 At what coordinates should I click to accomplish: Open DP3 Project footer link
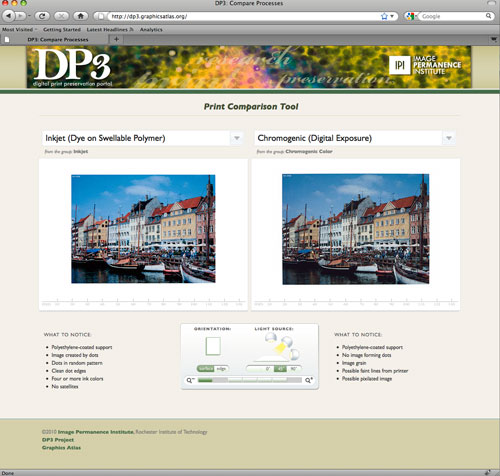(x=58, y=440)
